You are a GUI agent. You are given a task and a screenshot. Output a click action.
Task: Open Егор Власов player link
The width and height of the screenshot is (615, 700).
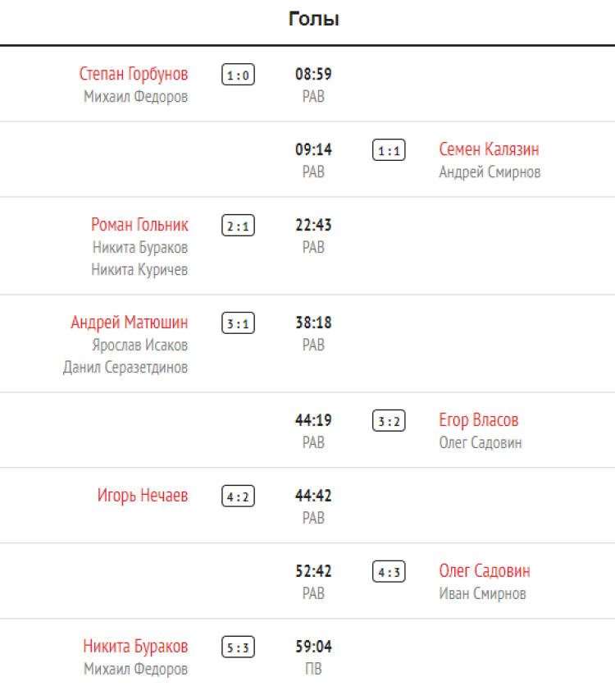[479, 421]
